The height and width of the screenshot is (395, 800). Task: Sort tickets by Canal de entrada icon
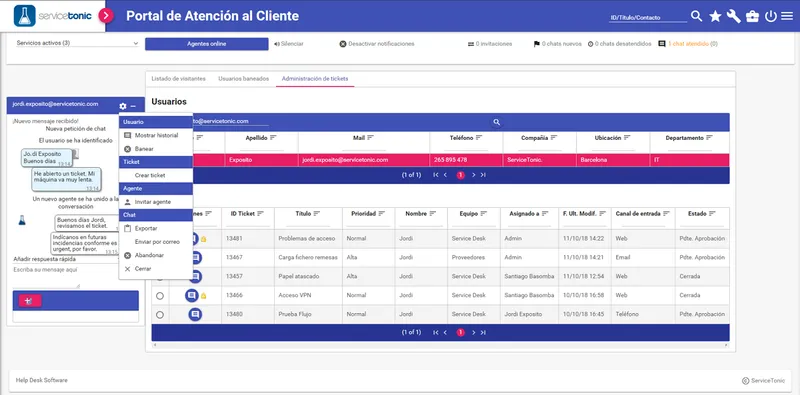[666, 213]
